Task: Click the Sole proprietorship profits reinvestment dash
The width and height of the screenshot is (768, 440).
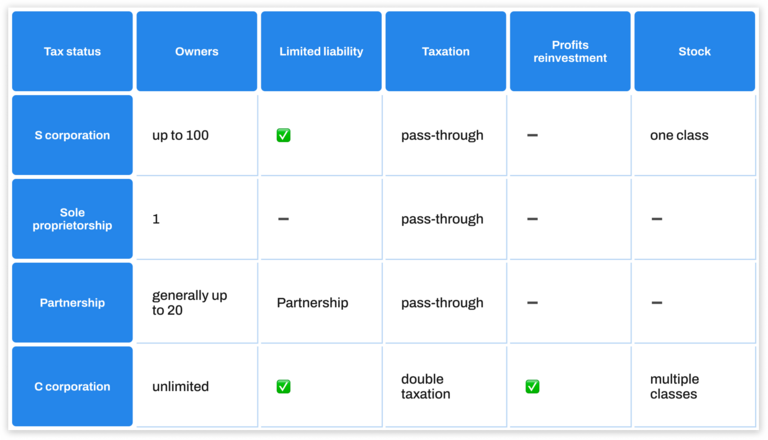Action: (532, 219)
